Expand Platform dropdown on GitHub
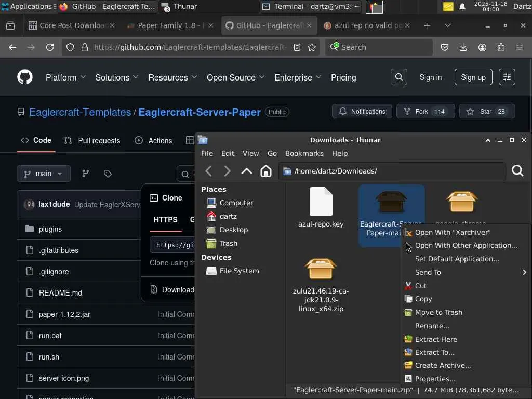Screen dimensions: 532x399 click(65, 77)
